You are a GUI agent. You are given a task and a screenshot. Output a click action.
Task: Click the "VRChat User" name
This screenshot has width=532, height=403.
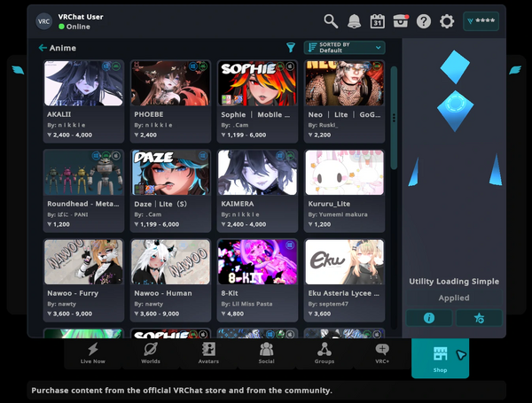coord(81,17)
